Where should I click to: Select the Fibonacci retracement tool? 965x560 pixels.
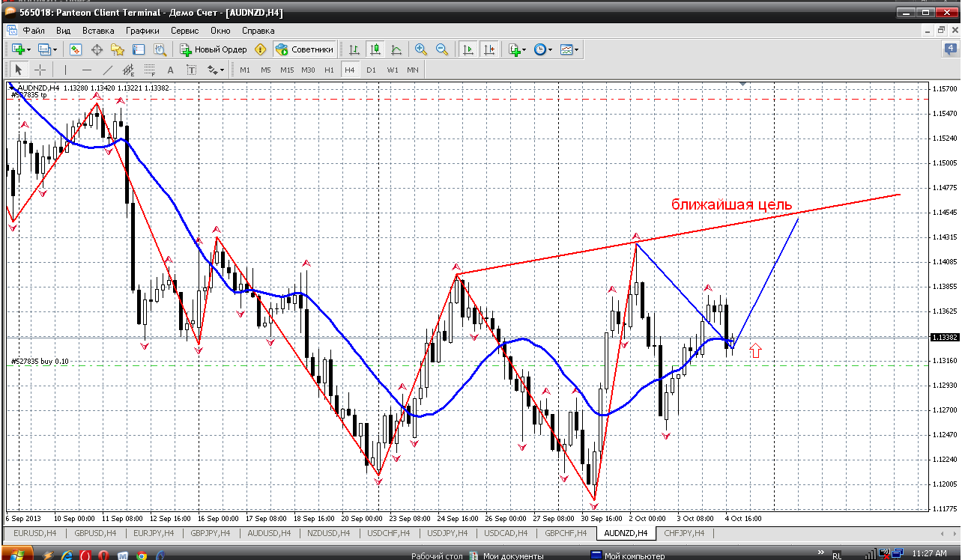(150, 70)
